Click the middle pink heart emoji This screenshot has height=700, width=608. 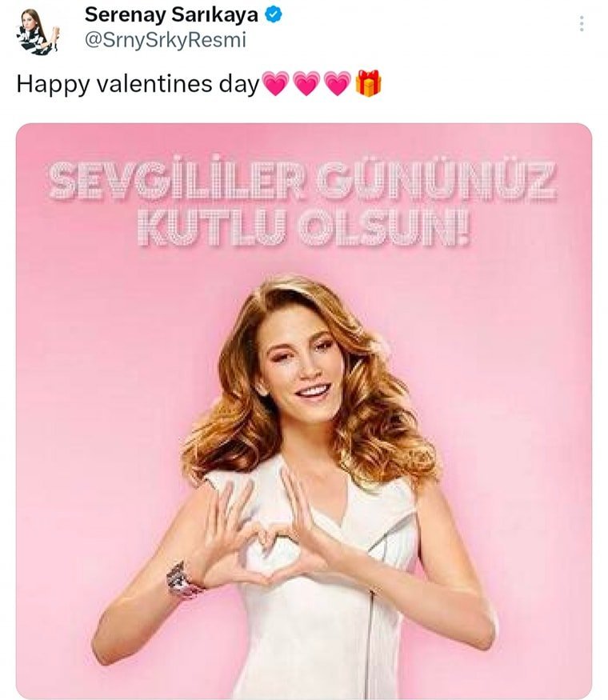point(306,84)
